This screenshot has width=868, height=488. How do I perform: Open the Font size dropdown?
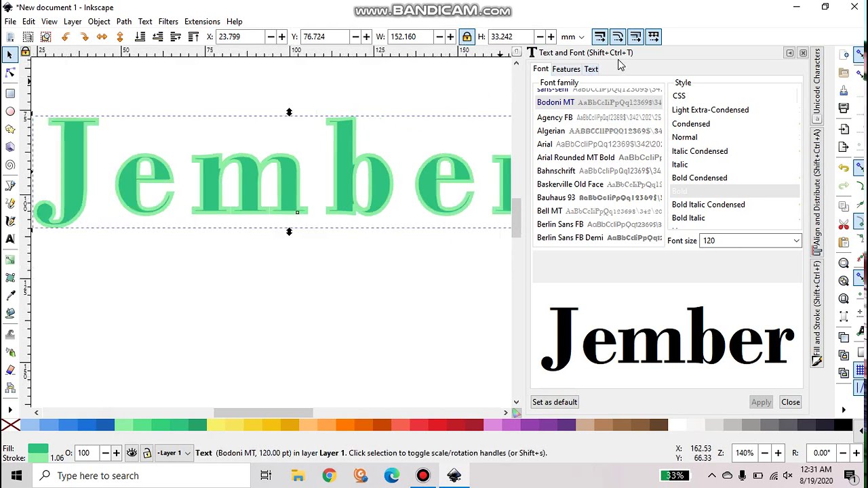point(796,241)
